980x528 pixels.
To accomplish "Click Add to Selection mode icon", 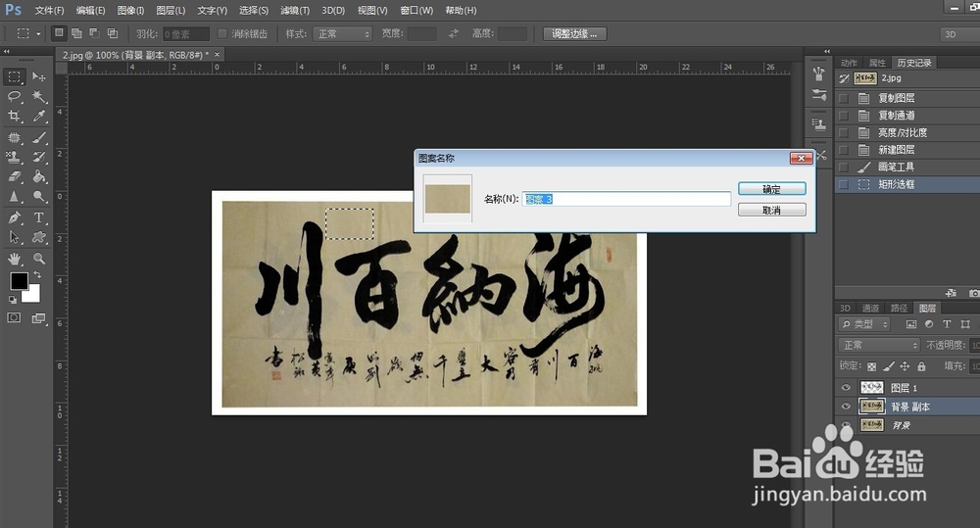I will (x=76, y=33).
